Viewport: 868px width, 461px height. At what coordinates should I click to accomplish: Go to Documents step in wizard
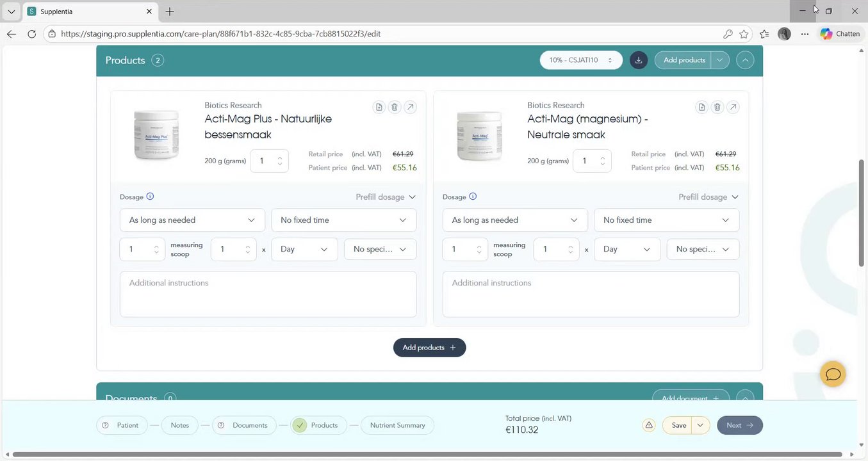pos(244,425)
